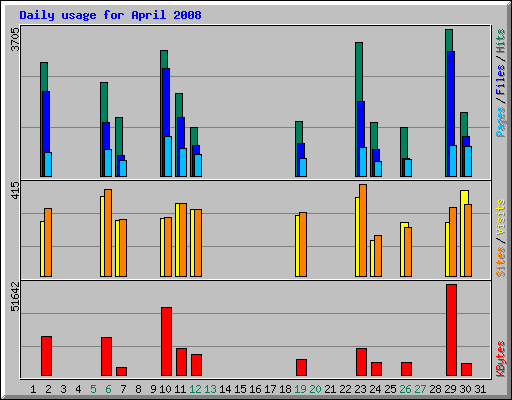
Task: Click day 2 on the x-axis
Action: (x=48, y=389)
